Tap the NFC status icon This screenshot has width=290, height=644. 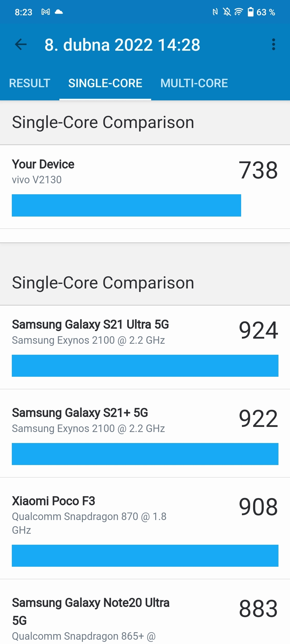tap(215, 12)
